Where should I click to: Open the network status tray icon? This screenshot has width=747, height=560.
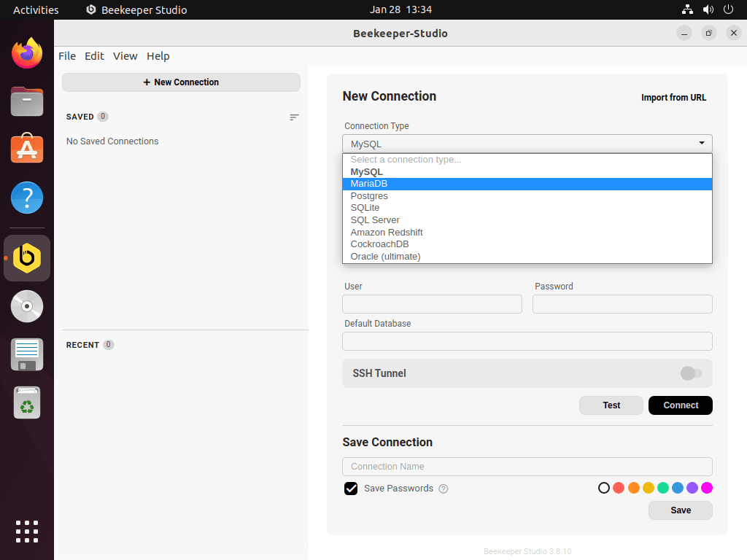pos(687,9)
